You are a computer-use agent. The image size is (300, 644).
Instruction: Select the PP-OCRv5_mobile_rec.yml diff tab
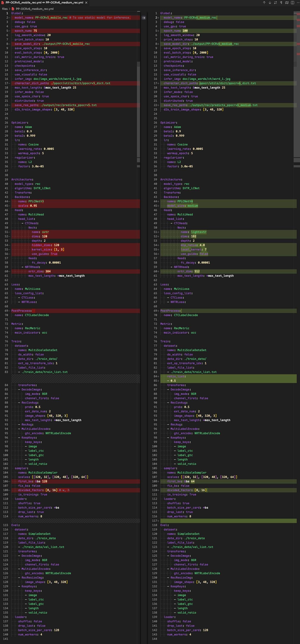44,3
